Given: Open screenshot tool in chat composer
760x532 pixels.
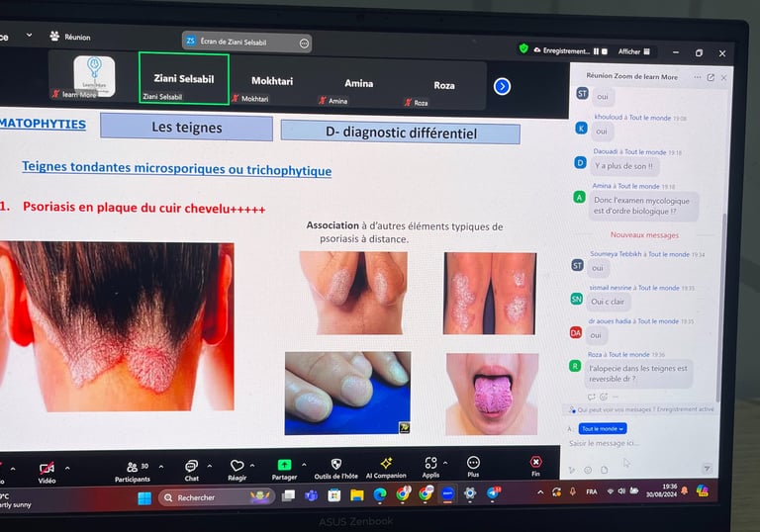Looking at the screenshot, I should 572,470.
